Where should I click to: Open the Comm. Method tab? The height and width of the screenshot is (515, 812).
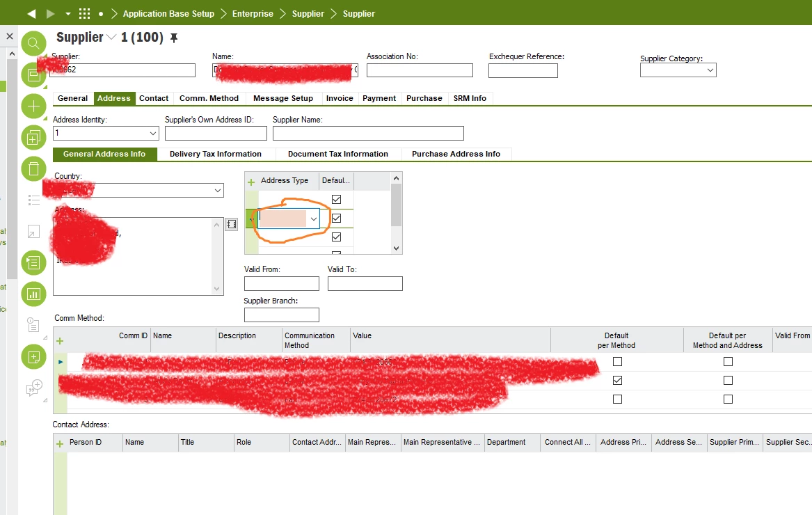tap(209, 98)
